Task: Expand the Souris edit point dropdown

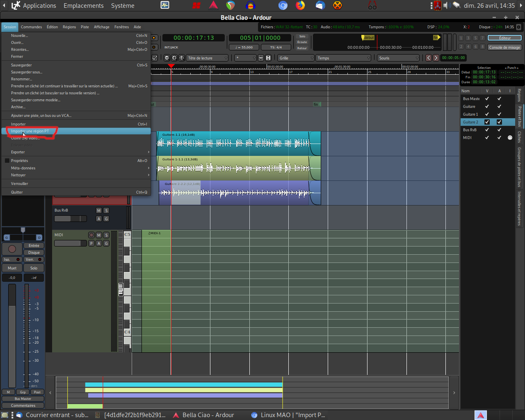Action: pyautogui.click(x=398, y=58)
